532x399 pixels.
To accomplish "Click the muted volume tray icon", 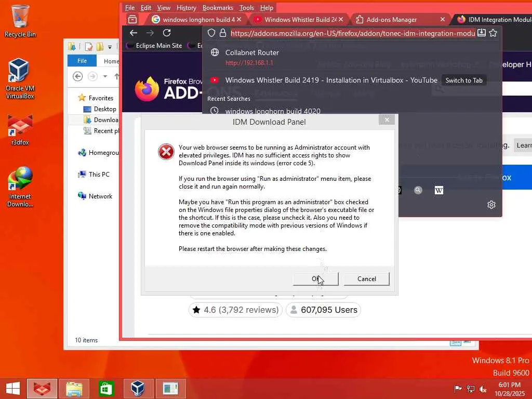I will coord(483,389).
